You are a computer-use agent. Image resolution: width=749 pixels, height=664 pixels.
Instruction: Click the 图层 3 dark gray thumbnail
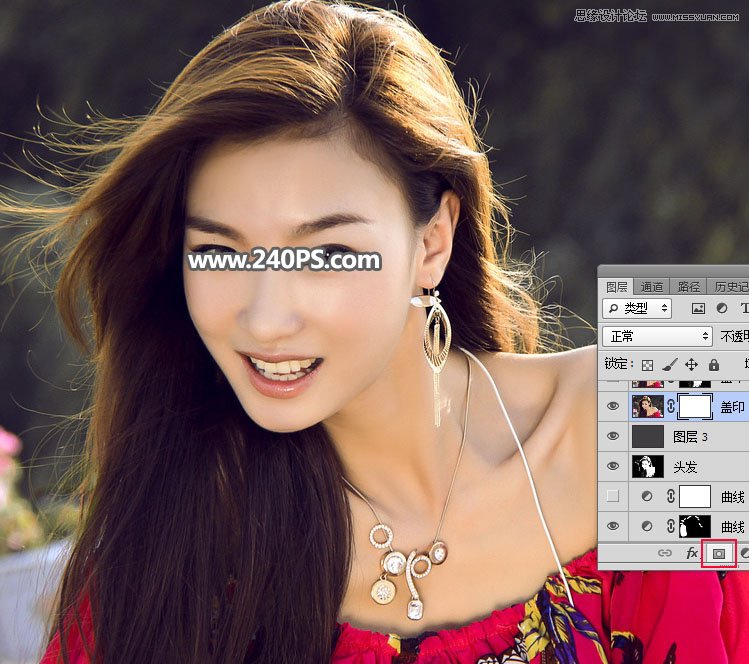(648, 436)
